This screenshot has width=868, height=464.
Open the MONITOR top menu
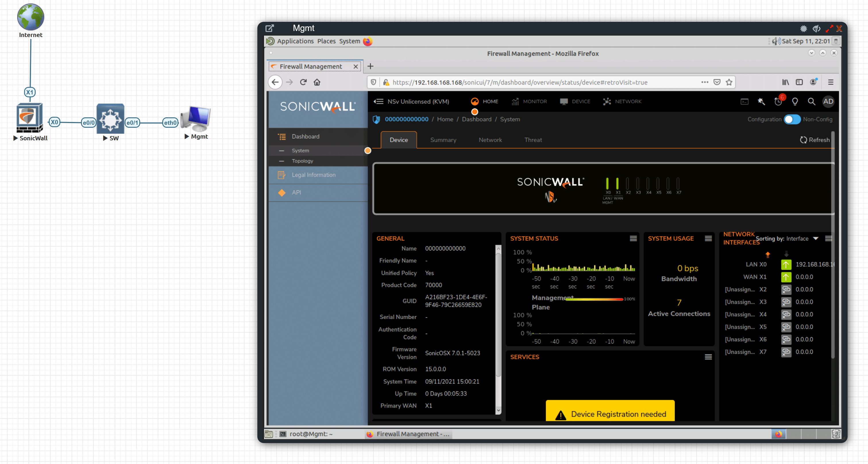[529, 101]
